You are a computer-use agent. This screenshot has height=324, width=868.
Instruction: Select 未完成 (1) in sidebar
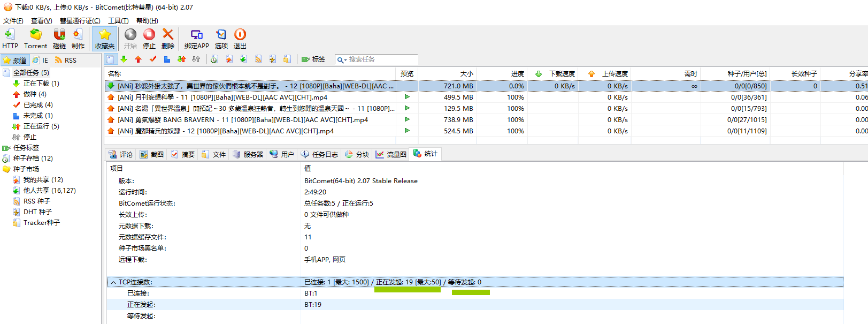pos(38,116)
